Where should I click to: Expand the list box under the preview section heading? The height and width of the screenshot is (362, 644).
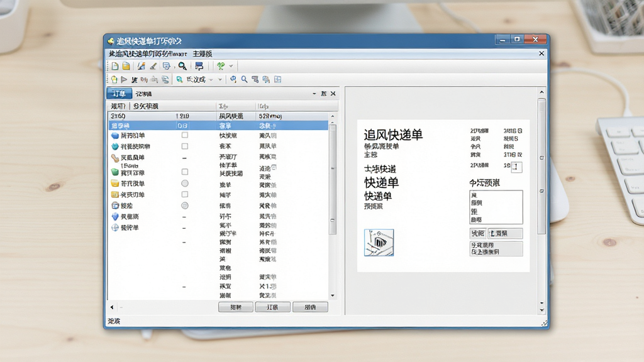click(496, 207)
